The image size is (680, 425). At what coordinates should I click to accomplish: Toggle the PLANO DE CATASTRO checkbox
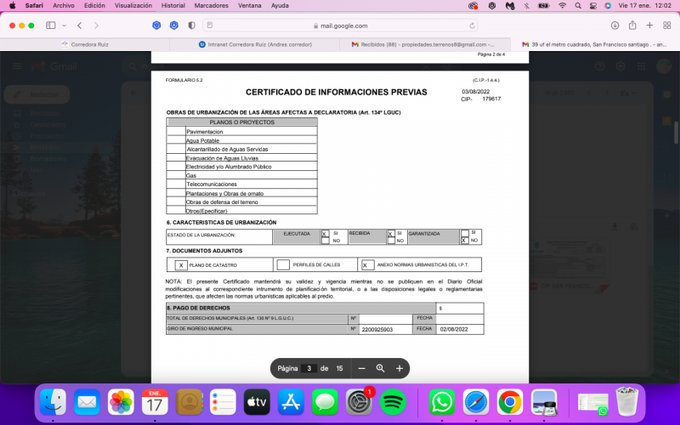[181, 265]
